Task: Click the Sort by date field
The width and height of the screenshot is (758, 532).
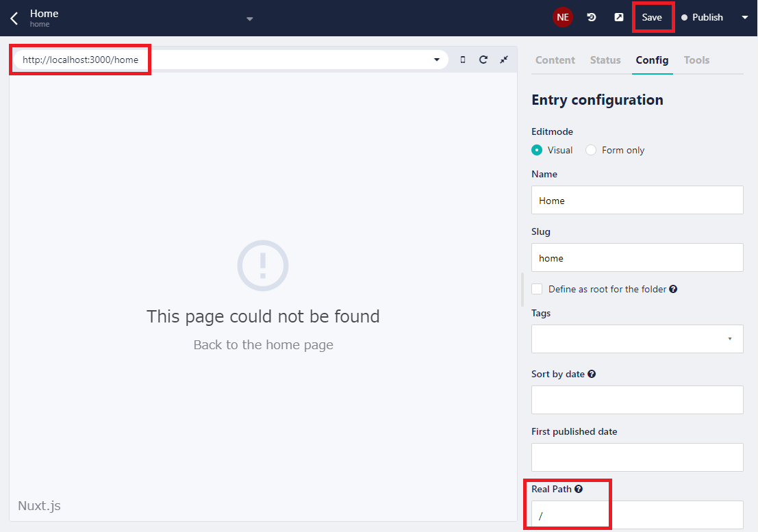Action: [637, 400]
